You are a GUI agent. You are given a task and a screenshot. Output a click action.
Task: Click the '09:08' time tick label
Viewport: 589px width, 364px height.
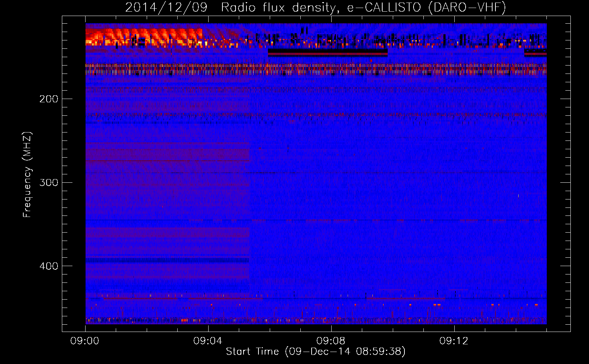pos(331,341)
